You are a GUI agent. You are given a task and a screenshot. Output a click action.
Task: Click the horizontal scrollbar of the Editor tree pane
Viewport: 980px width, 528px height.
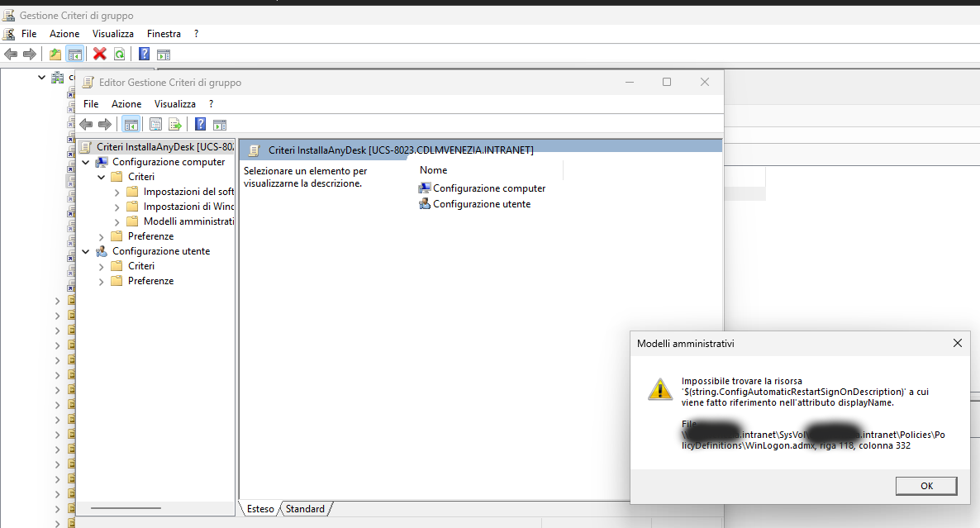126,508
